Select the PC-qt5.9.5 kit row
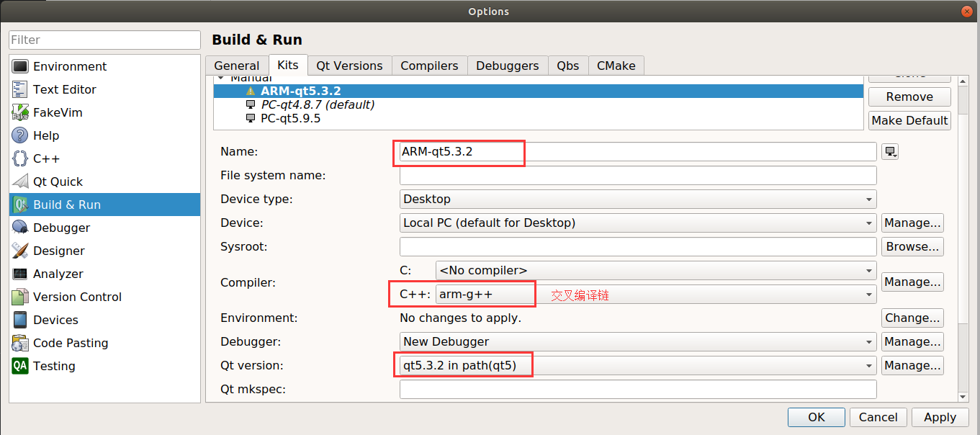Screen dimensions: 980x435 click(539, 119)
